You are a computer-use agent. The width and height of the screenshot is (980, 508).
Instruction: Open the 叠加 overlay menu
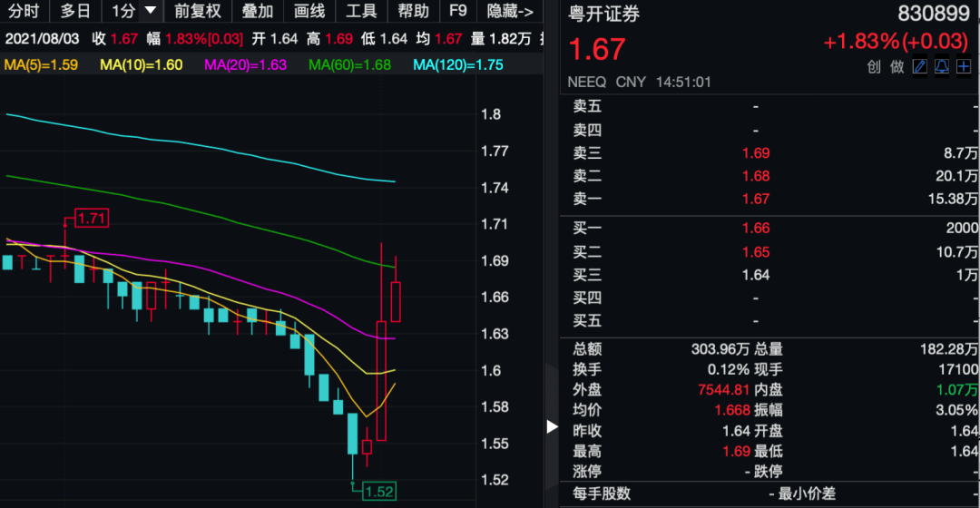[x=258, y=11]
